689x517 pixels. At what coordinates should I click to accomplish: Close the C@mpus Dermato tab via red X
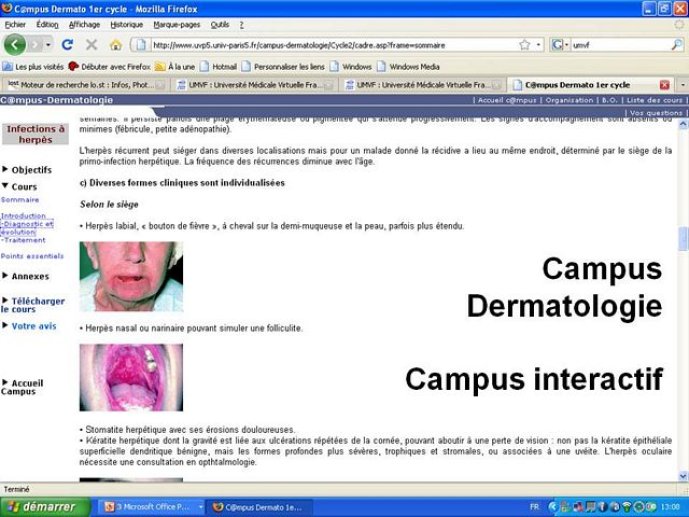664,85
